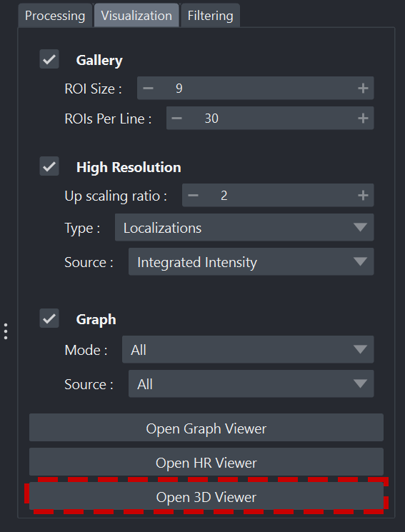The height and width of the screenshot is (532, 405).
Task: Click the 'Up scaling ratio :' label
Action: [x=116, y=196]
